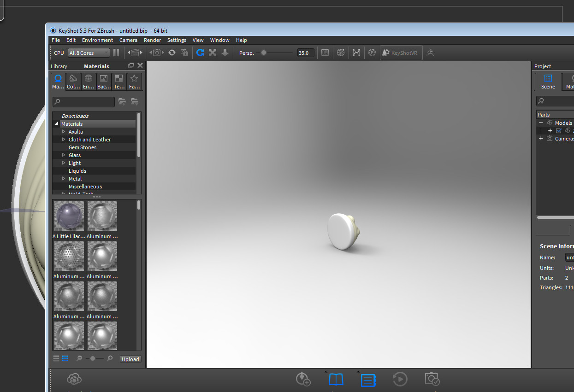Screen dimensions: 574x392
Task: Switch to the Scene tab in Project panel
Action: (548, 82)
